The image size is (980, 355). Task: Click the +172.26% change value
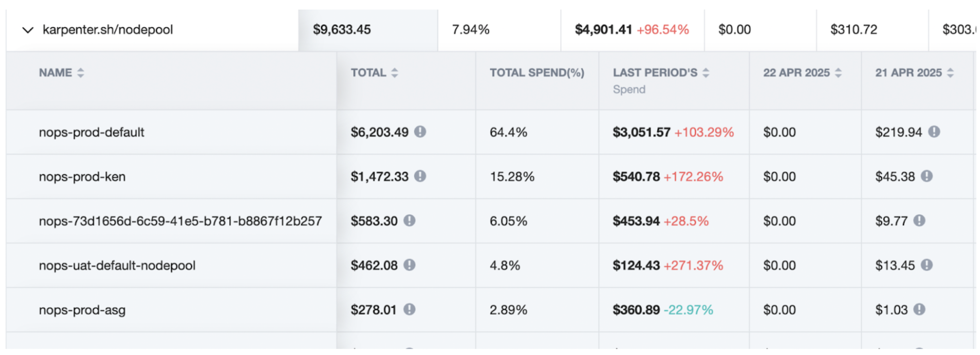coord(693,177)
